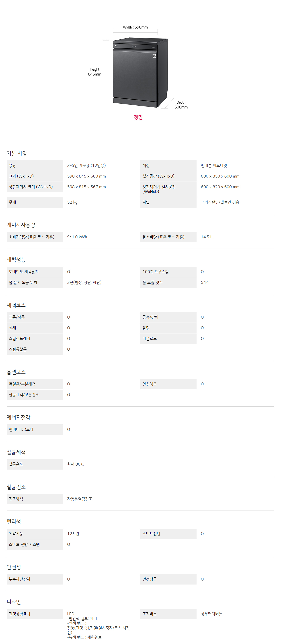This screenshot has height=644, width=281.
Task: Click the 스마트진단 label cell
Action: [168, 534]
